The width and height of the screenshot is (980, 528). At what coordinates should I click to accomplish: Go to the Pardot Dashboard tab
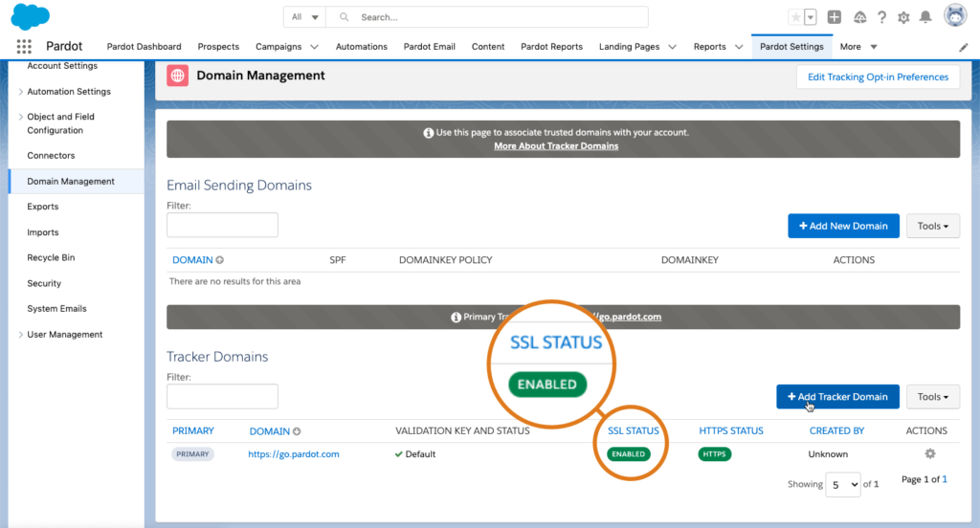pos(144,47)
